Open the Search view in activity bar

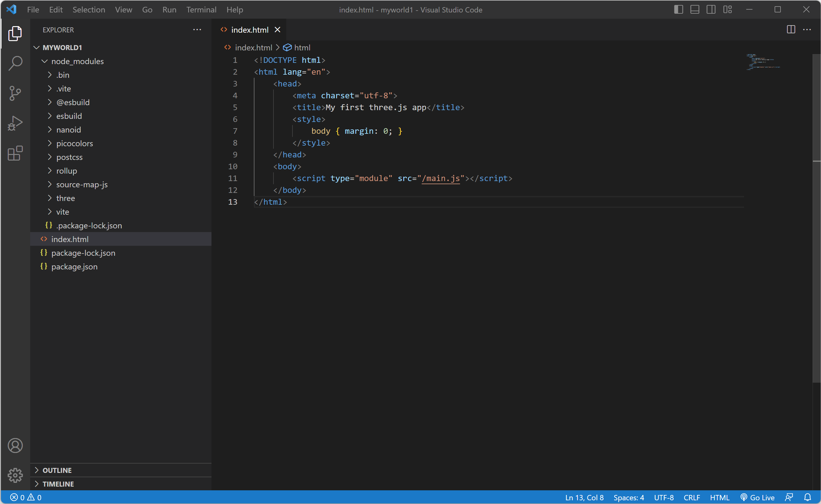pos(15,63)
